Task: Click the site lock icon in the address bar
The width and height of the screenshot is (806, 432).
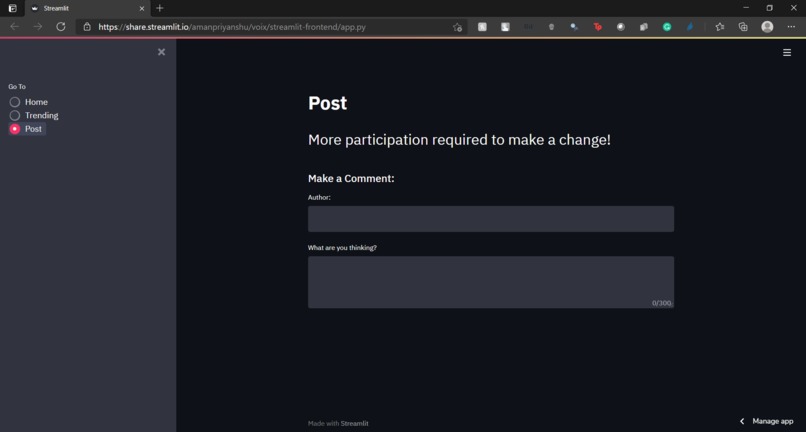Action: point(87,27)
